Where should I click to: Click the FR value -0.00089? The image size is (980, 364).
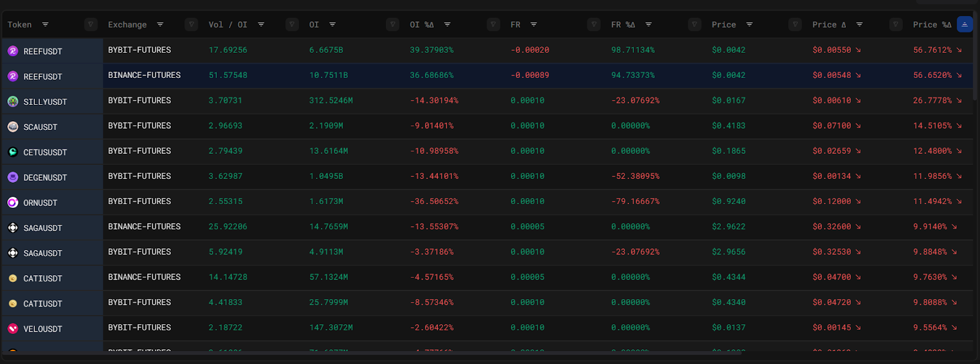(x=530, y=75)
